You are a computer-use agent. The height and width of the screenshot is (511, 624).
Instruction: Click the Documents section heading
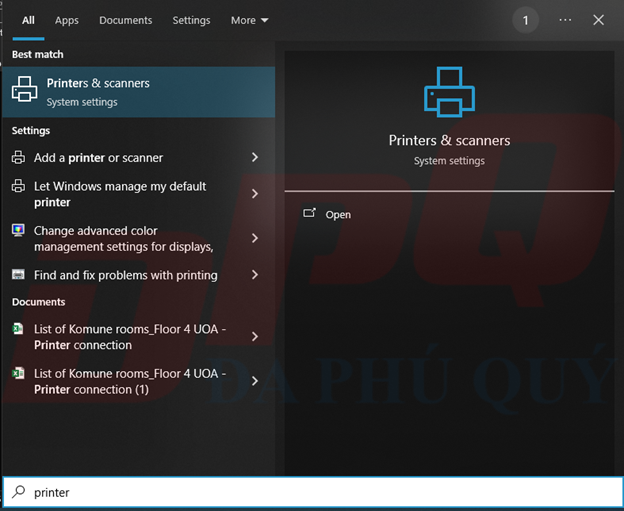pyautogui.click(x=38, y=302)
